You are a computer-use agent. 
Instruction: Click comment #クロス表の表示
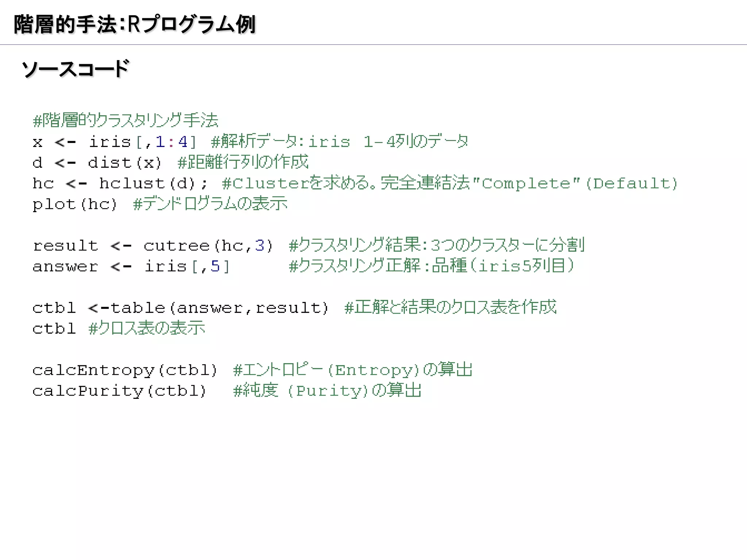tap(147, 328)
